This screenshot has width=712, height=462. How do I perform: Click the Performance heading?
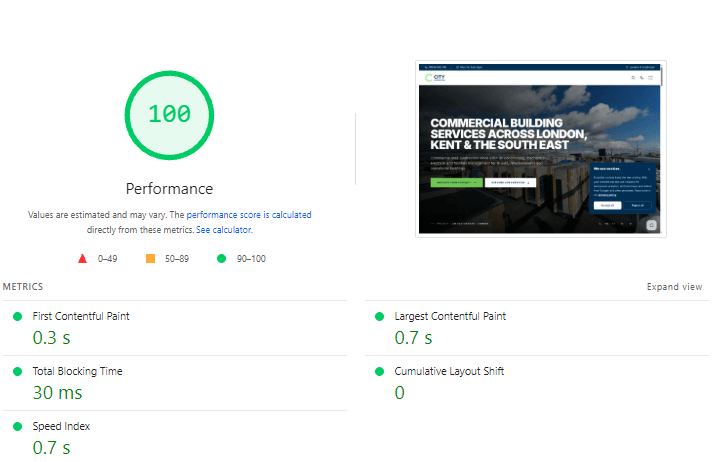coord(169,189)
